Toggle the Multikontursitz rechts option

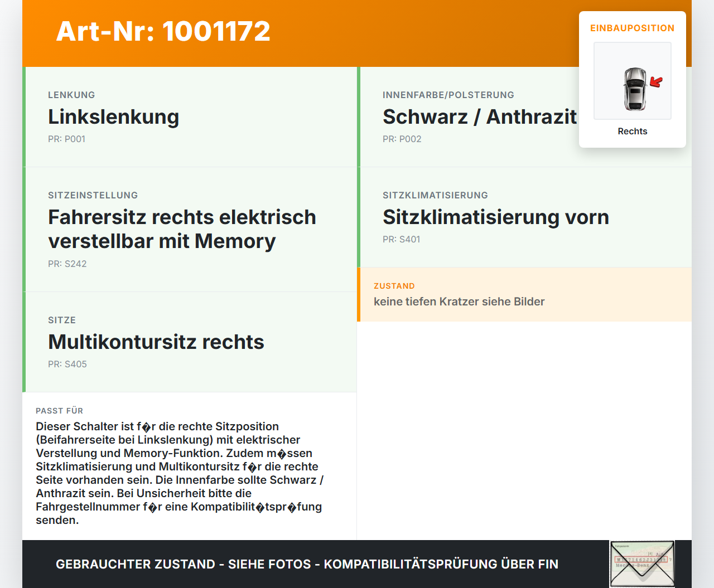[x=156, y=342]
